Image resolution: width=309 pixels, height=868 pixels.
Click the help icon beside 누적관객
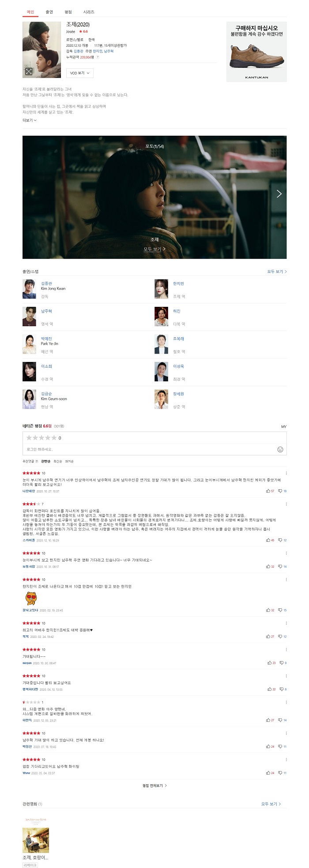tap(98, 57)
